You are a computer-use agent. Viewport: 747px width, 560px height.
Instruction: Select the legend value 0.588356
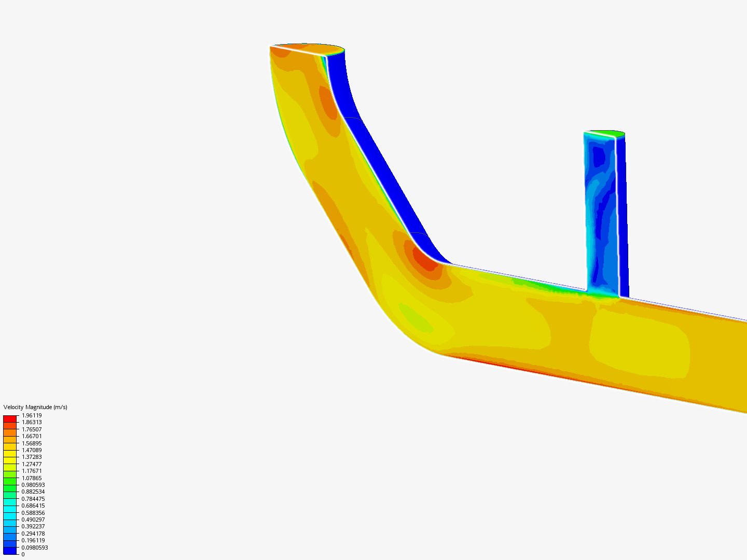33,513
